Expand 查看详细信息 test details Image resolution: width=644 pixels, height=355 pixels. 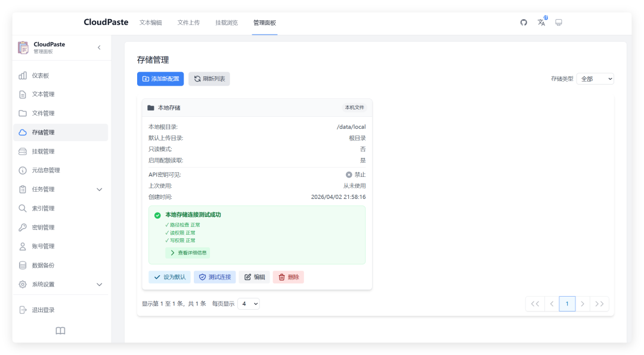(188, 253)
